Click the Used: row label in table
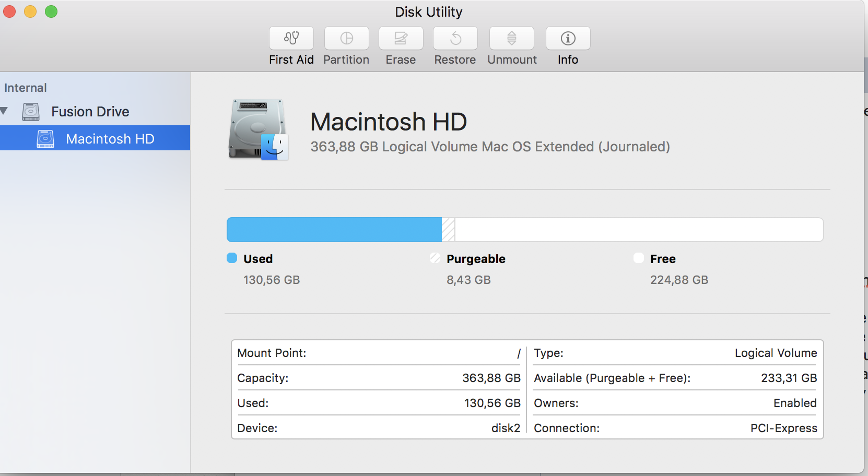 [x=253, y=403]
